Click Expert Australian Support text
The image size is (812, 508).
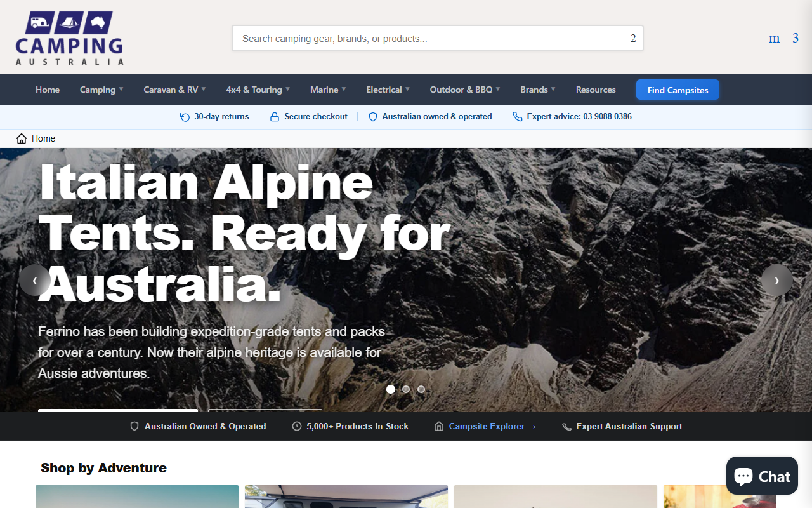629,426
